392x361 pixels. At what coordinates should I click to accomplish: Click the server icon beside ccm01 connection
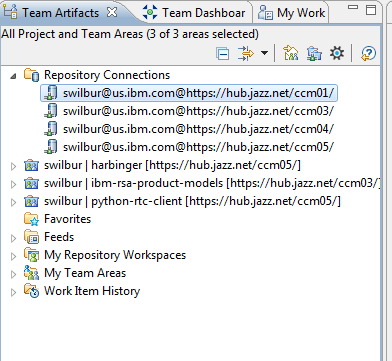pos(51,93)
